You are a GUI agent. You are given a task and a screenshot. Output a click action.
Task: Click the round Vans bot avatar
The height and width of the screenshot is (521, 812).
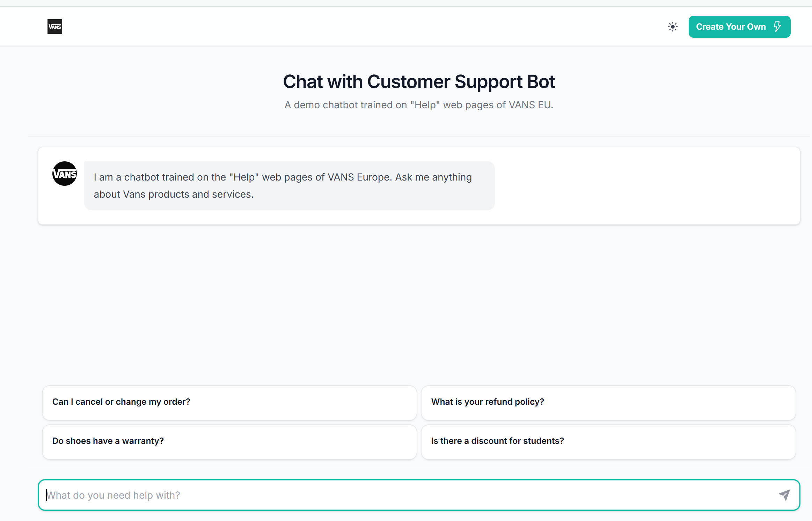[x=65, y=174]
